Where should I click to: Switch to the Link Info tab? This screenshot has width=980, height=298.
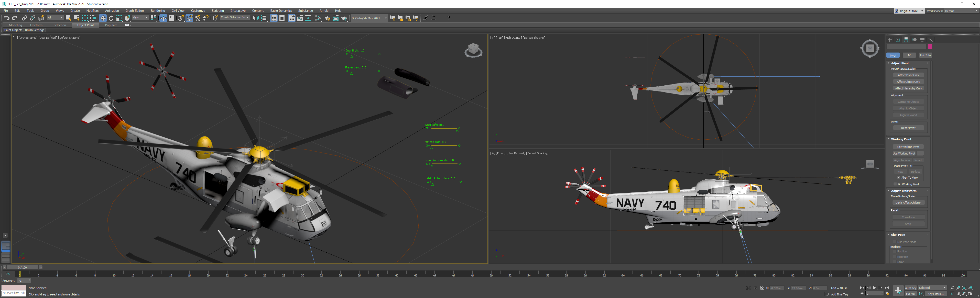(x=925, y=55)
